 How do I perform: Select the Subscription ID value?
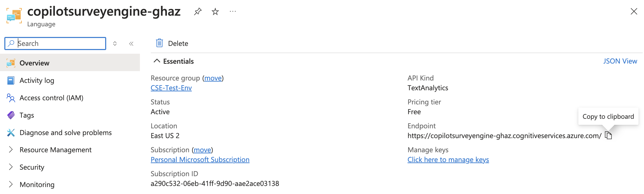(x=215, y=184)
